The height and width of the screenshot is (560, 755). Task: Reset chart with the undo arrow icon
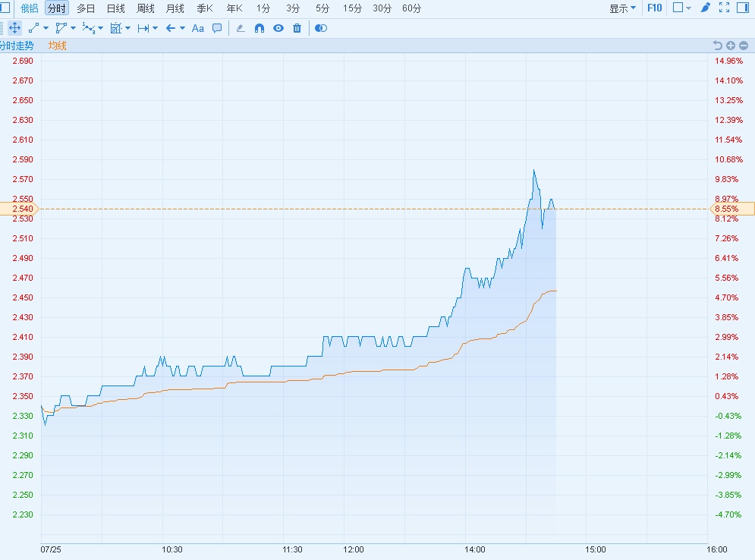pos(717,46)
